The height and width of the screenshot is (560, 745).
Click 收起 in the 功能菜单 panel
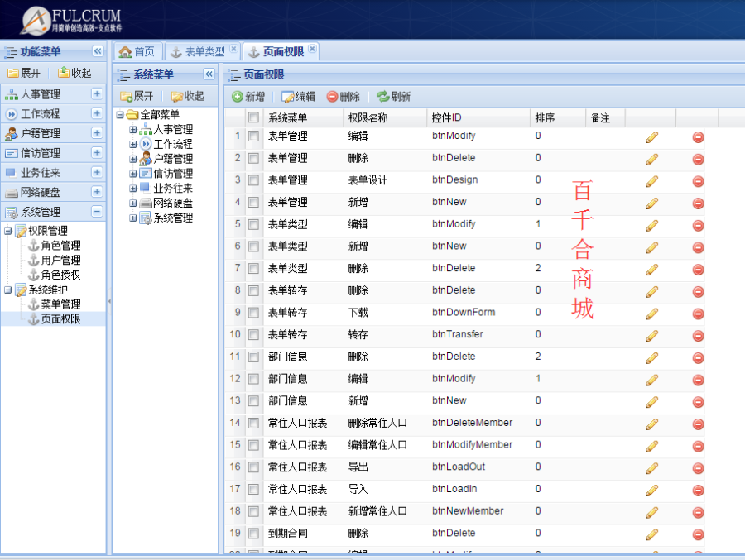[74, 73]
